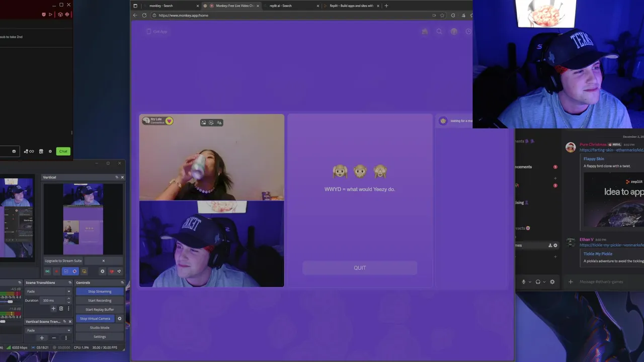Close the Vertical dock panel
Viewport: 644px width, 362px height.
tap(122, 177)
